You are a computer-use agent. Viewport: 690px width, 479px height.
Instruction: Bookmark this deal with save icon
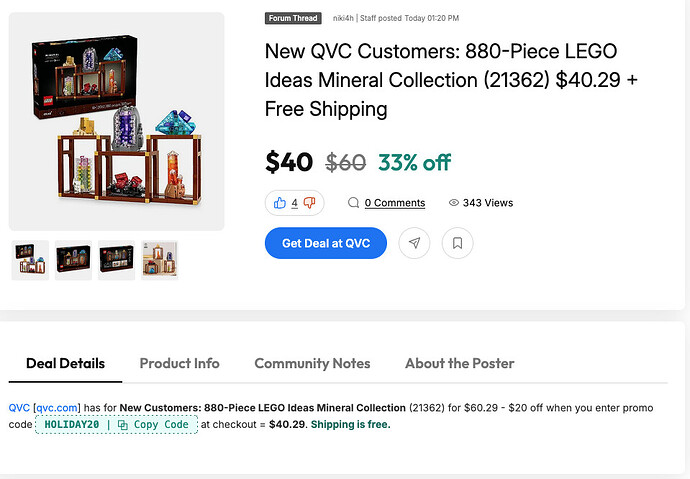(457, 243)
